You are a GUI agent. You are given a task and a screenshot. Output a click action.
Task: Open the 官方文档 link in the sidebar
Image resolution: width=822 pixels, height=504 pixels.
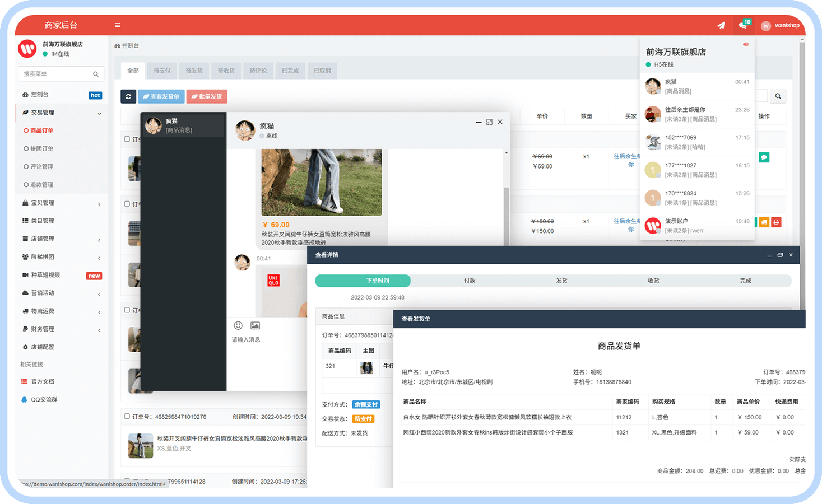coord(42,381)
